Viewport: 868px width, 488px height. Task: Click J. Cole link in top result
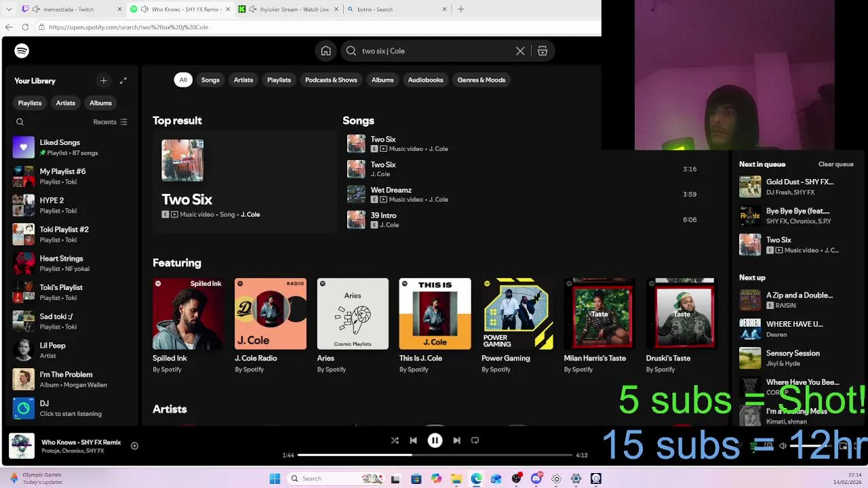250,214
